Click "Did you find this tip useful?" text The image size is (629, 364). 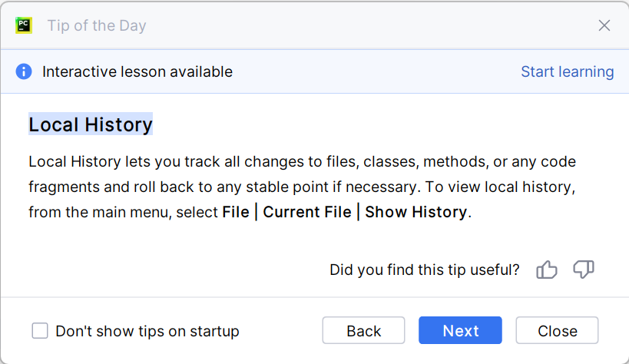pyautogui.click(x=424, y=270)
